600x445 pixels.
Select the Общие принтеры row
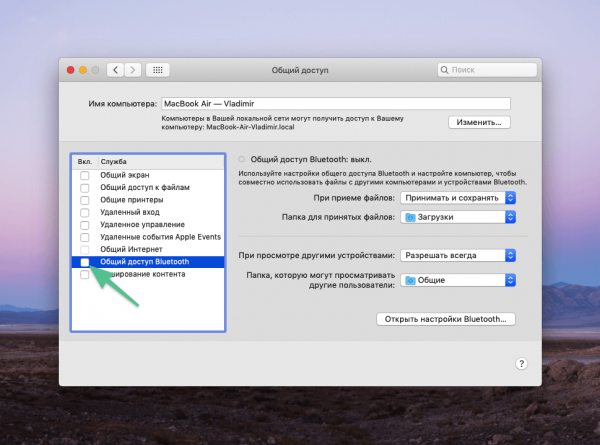click(x=148, y=200)
